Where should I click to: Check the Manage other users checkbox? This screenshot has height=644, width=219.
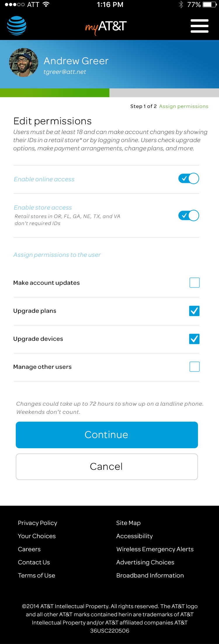(194, 366)
